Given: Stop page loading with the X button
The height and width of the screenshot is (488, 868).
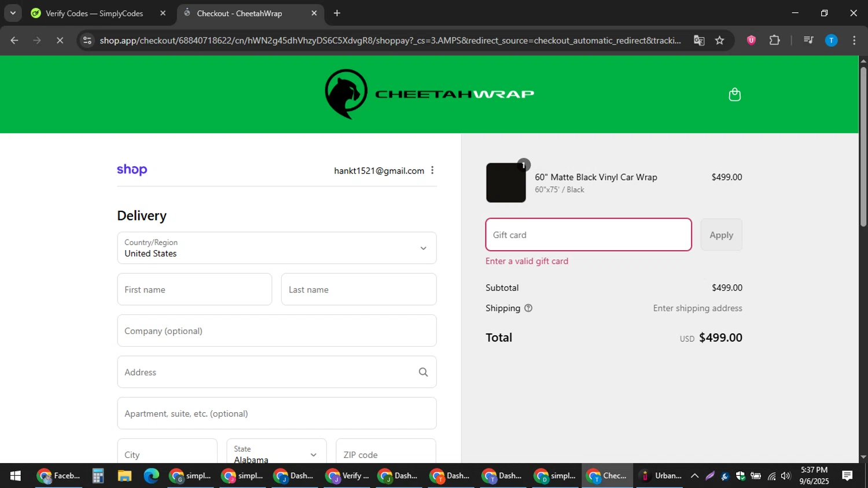Looking at the screenshot, I should click(60, 40).
